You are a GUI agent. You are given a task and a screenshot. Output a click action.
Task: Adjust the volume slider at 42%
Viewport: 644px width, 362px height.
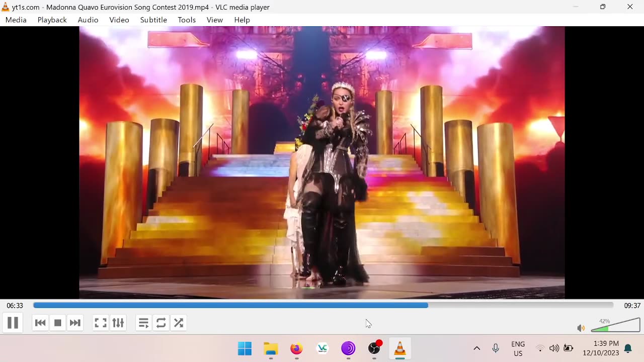click(615, 325)
